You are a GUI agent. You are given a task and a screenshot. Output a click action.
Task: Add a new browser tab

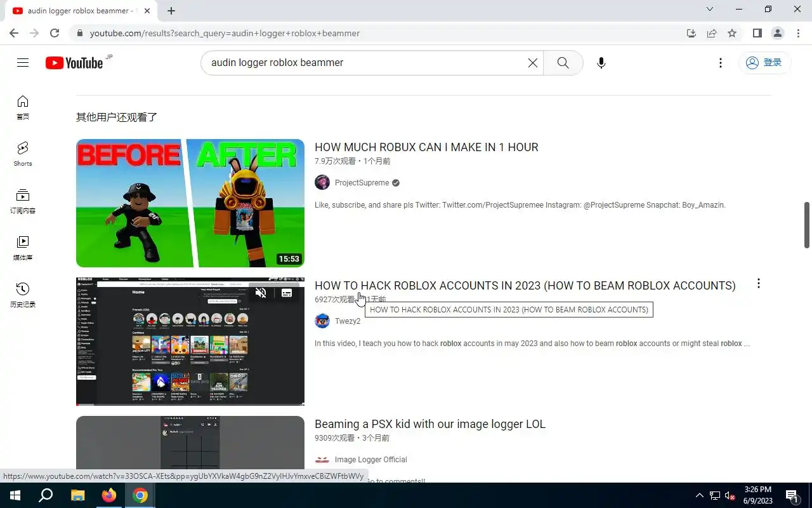tap(171, 11)
